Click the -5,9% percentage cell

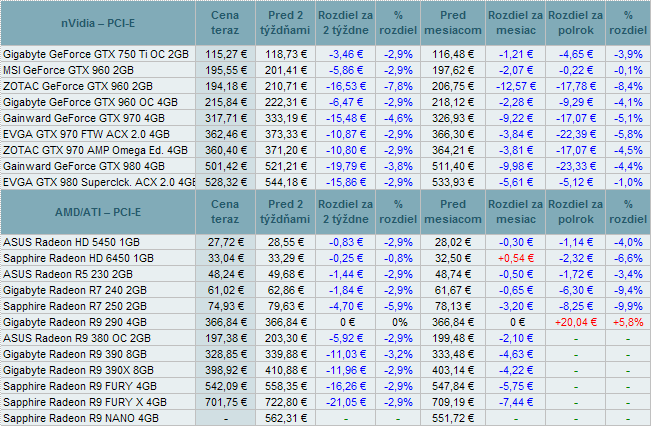pyautogui.click(x=398, y=306)
